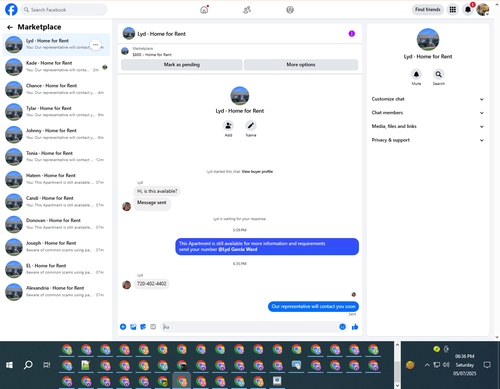This screenshot has width=500, height=389.
Task: Click the Search Facebook field
Action: [x=64, y=10]
